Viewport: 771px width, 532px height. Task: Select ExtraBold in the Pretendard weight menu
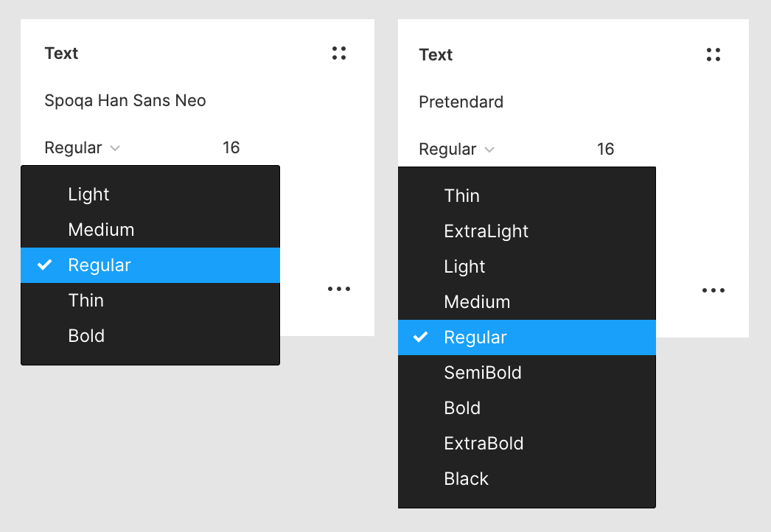click(x=484, y=444)
